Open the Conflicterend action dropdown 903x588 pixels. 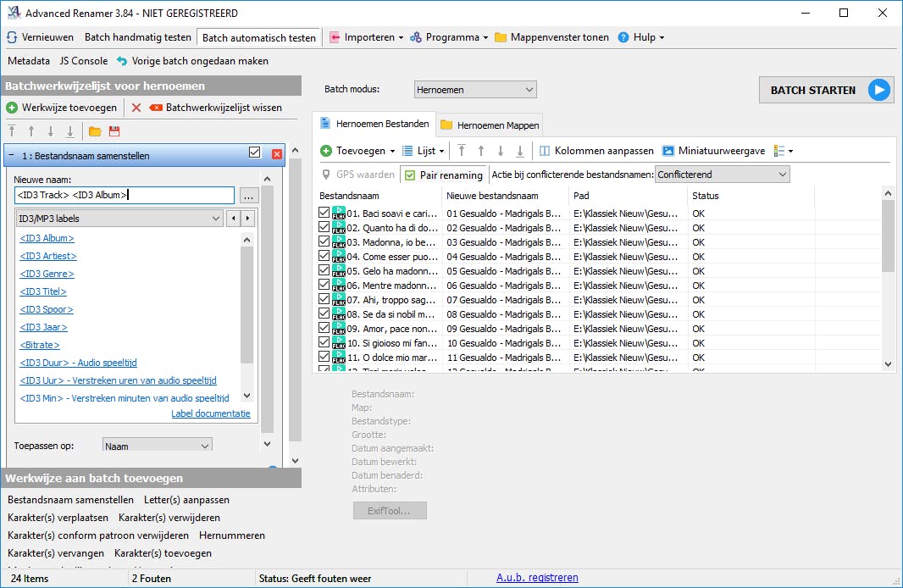(722, 175)
